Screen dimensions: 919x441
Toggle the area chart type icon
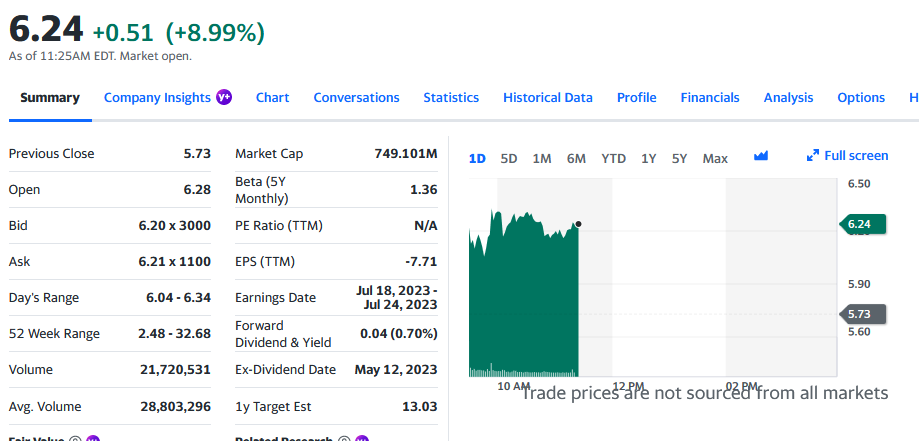761,156
